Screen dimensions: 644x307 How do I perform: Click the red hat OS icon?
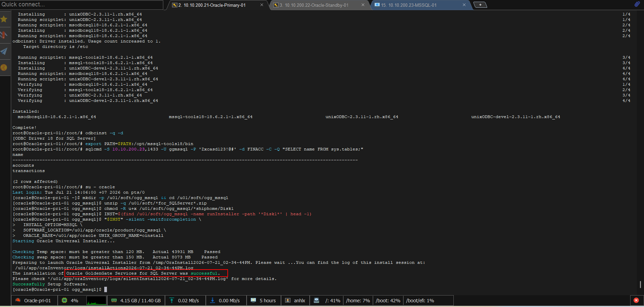tap(18, 300)
